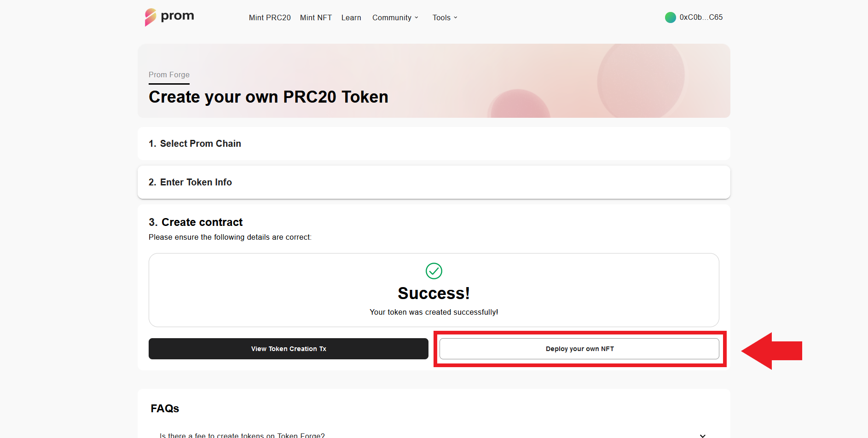The width and height of the screenshot is (868, 438).
Task: Open the Tools dropdown menu
Action: (x=445, y=17)
